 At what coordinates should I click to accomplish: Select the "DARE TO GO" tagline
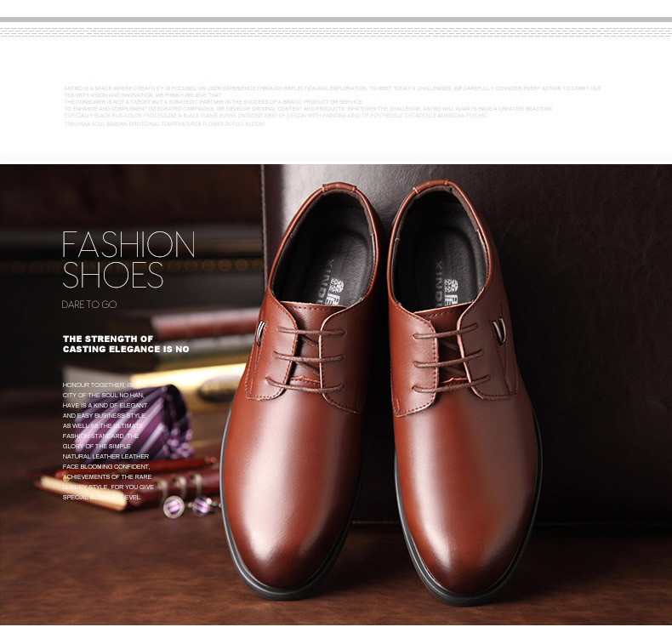88,304
